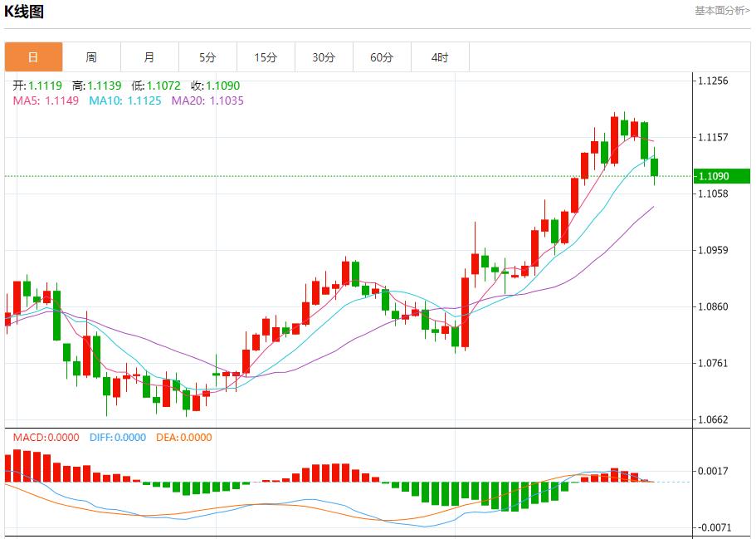Select the 5分 timeframe
The image size is (756, 539).
pos(207,56)
